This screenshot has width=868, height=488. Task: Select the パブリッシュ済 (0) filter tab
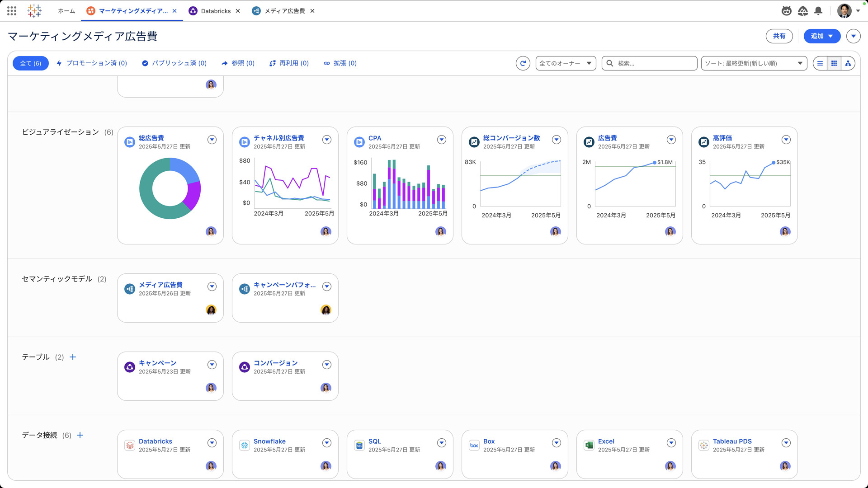pyautogui.click(x=174, y=63)
